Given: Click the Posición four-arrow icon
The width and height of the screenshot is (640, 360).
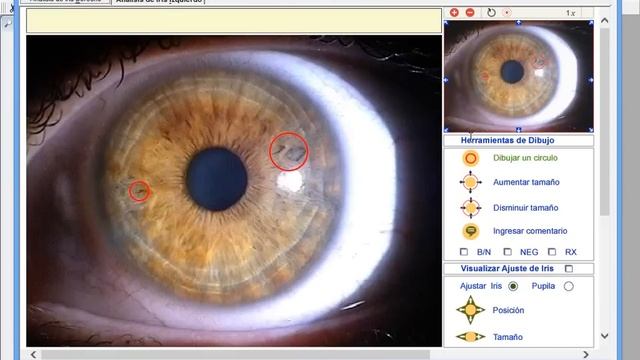Looking at the screenshot, I should [471, 310].
